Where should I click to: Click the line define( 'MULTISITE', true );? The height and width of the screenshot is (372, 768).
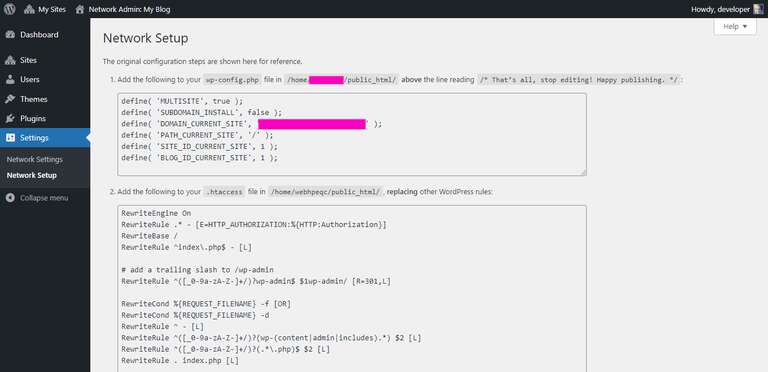click(182, 101)
